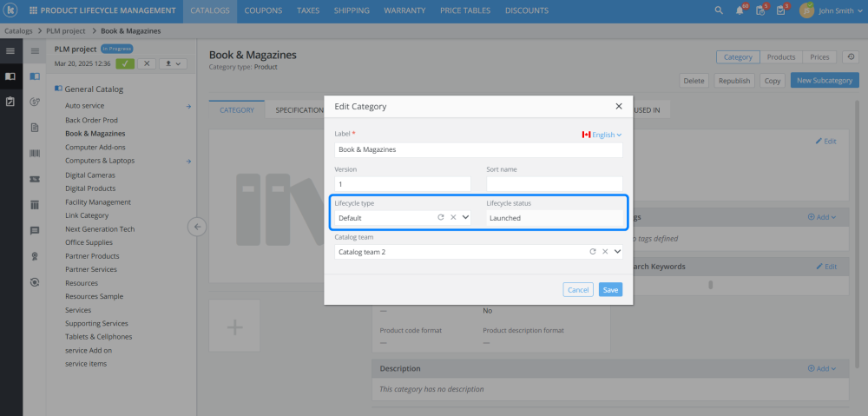Open the checklist icon in top bar

[x=780, y=10]
